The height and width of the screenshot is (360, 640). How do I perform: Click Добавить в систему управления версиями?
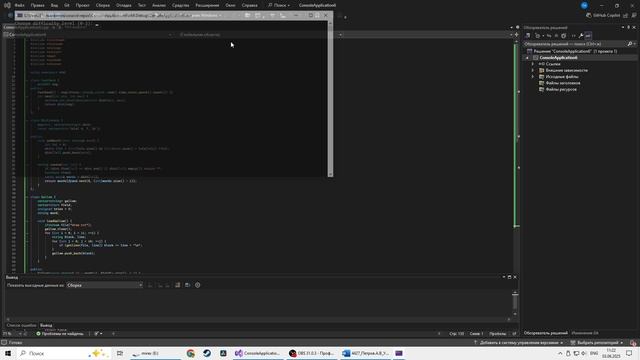(519, 342)
